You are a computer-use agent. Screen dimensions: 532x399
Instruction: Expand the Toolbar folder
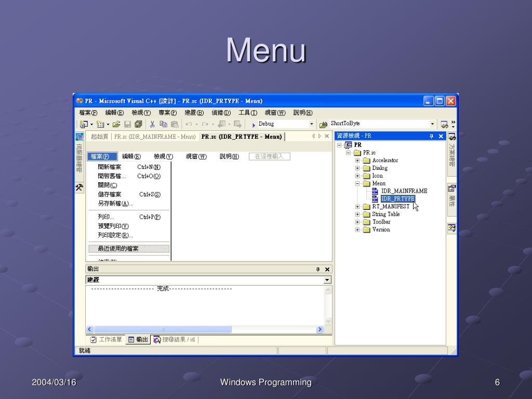357,222
